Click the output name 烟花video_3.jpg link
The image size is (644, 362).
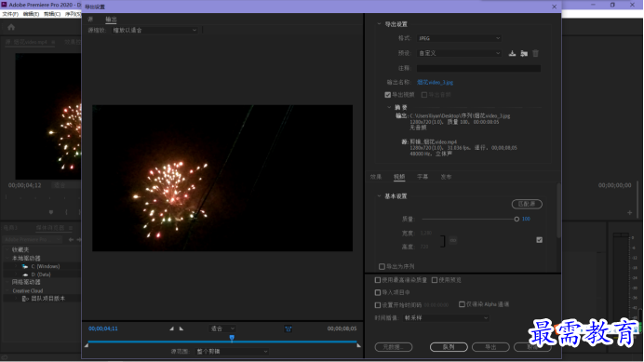pyautogui.click(x=435, y=83)
